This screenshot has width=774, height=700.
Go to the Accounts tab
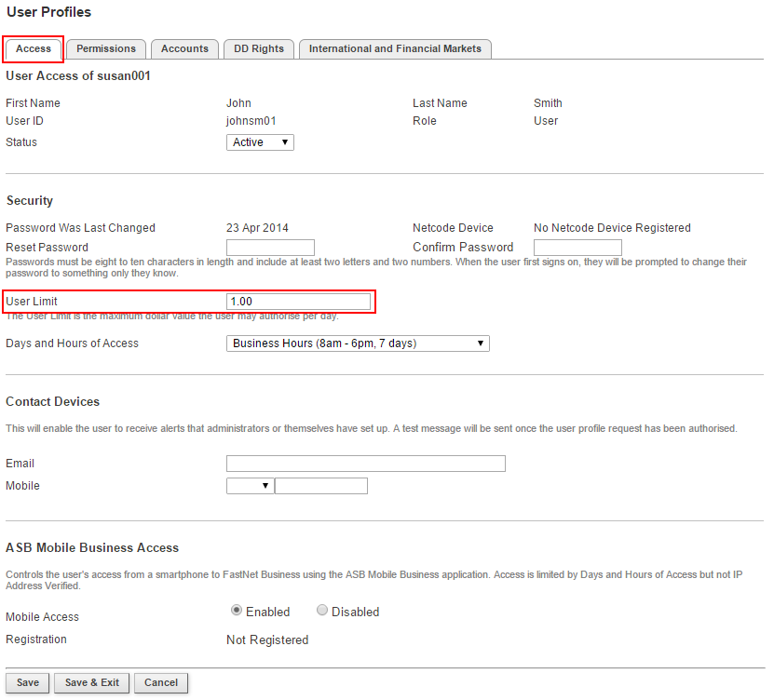click(184, 49)
